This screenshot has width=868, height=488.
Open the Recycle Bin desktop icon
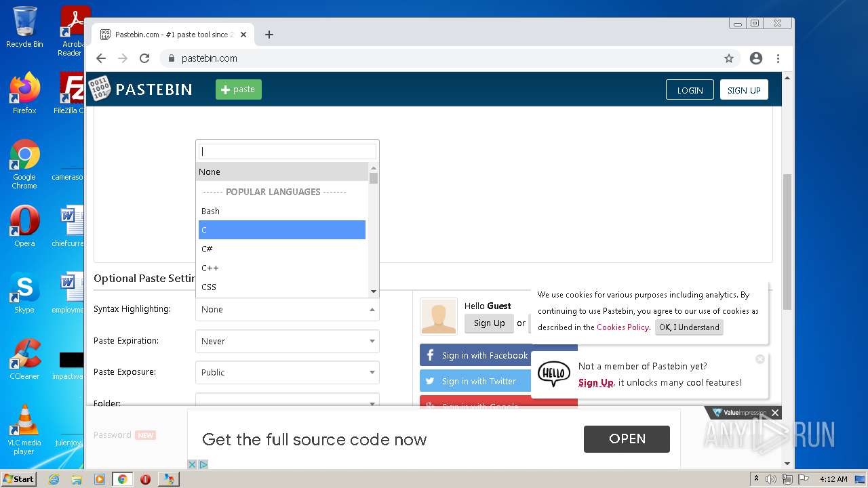24,27
